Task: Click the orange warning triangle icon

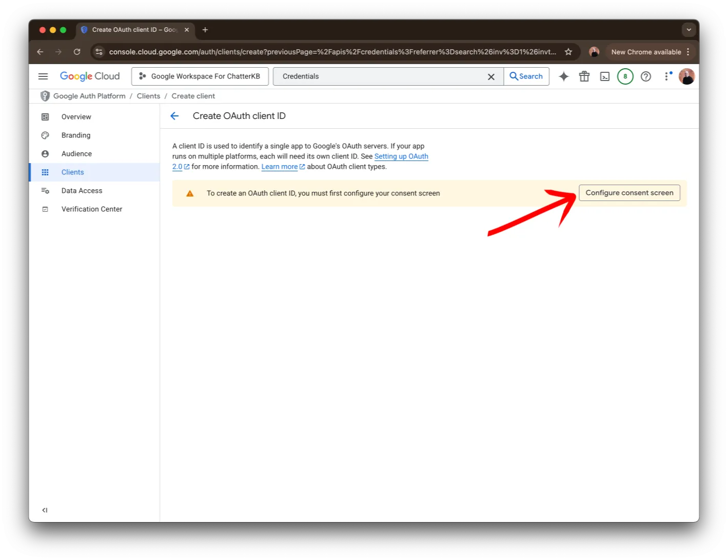Action: (x=190, y=193)
